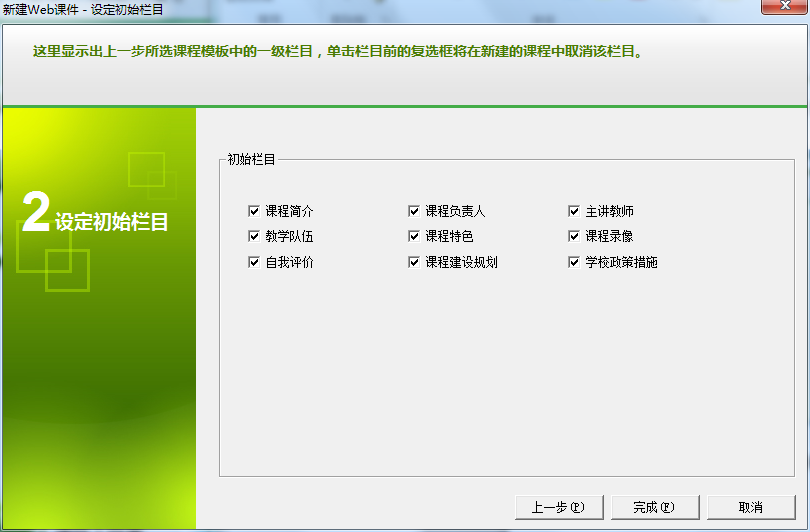810x532 pixels.
Task: Disable the 自我评价 column checkbox
Action: point(254,262)
